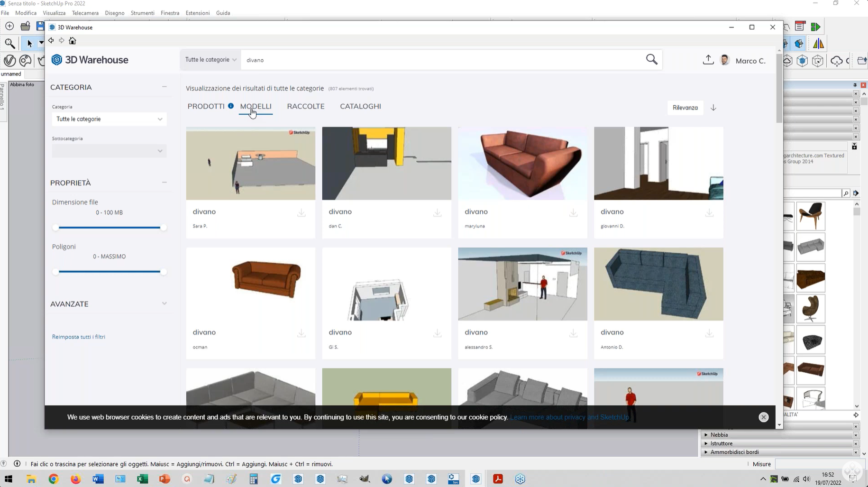Dismiss the cookie notice banner
The image size is (868, 487).
(763, 417)
